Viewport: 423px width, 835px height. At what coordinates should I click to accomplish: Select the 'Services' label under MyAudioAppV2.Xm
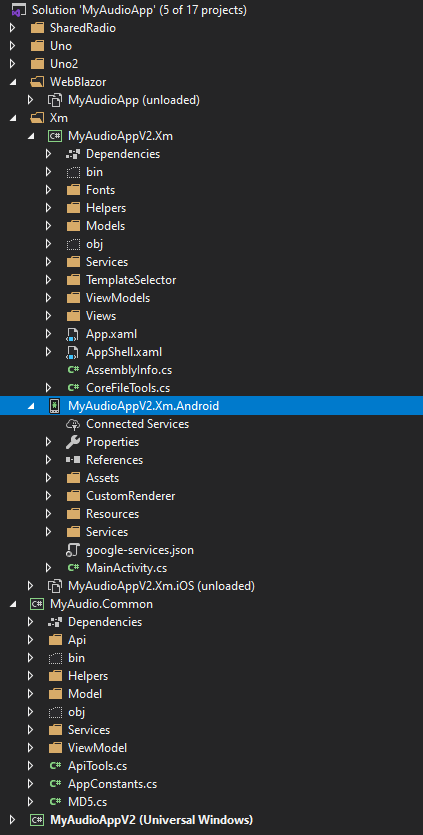[107, 262]
